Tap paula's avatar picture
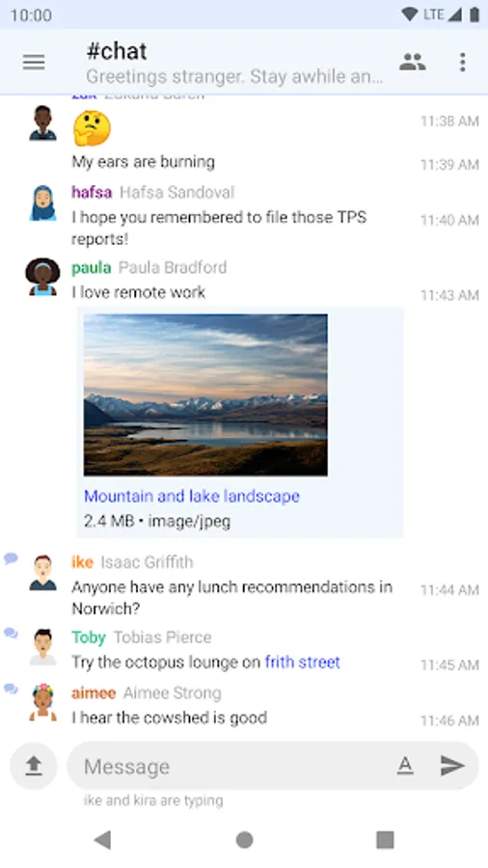Screen dimensions: 488x868 click(42, 277)
